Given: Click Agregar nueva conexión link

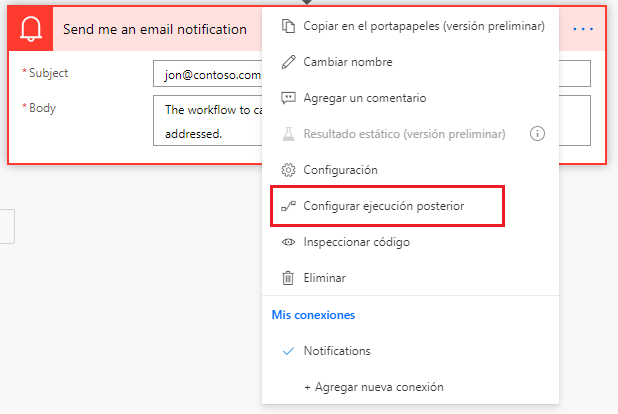Looking at the screenshot, I should [x=373, y=387].
